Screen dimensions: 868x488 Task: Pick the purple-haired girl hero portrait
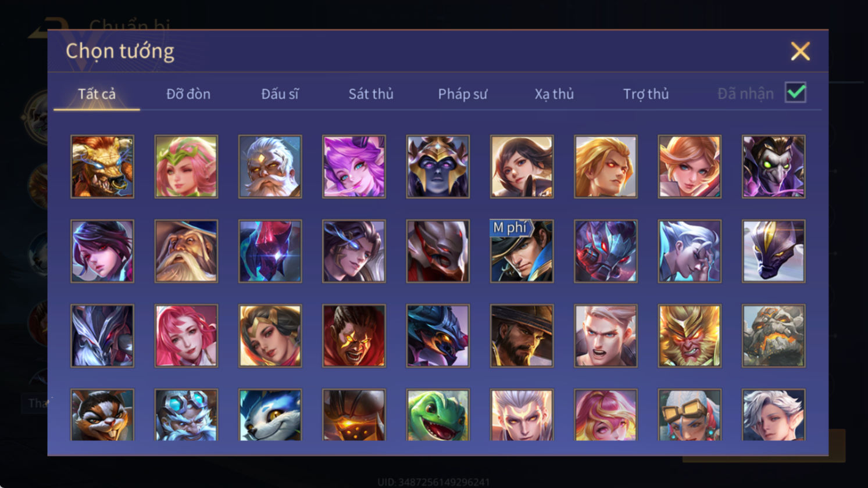[x=353, y=167]
